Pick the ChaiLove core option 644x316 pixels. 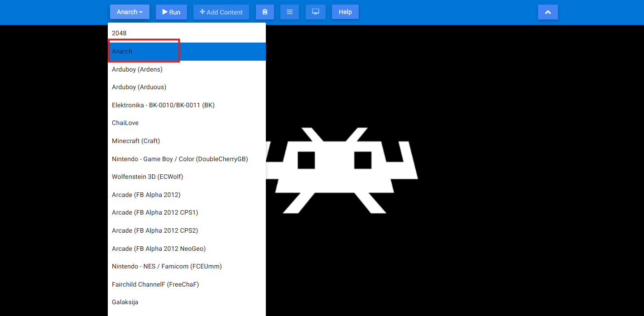(x=125, y=123)
